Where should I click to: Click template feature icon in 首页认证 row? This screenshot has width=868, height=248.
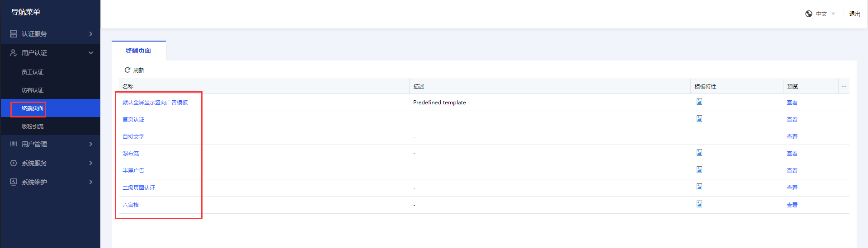point(699,119)
